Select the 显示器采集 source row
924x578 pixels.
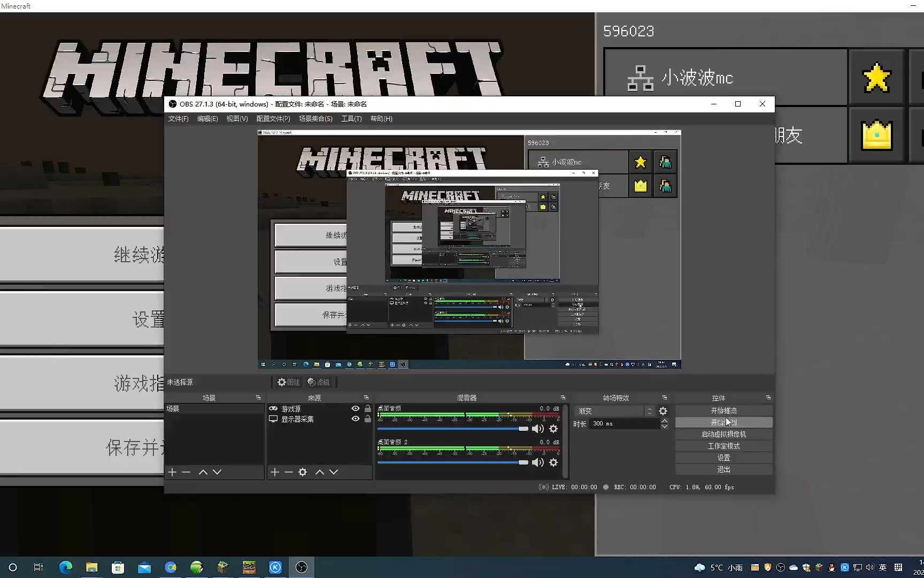point(320,419)
